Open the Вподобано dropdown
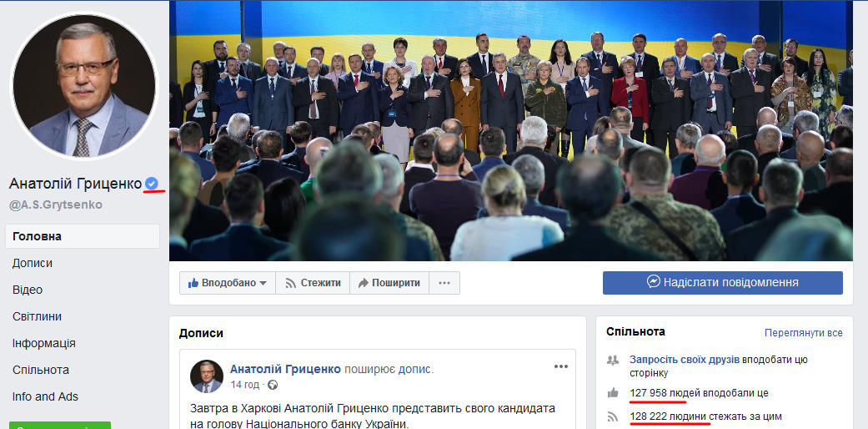The image size is (868, 429). click(228, 283)
